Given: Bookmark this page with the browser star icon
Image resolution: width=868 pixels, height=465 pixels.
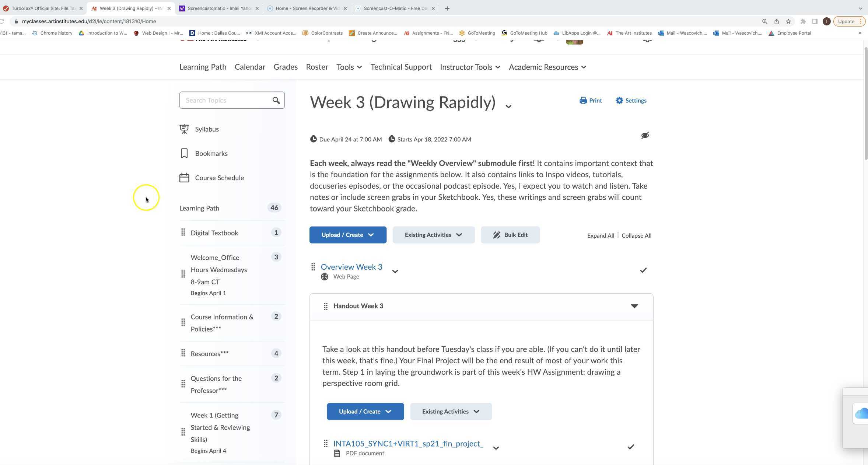Looking at the screenshot, I should (x=788, y=21).
